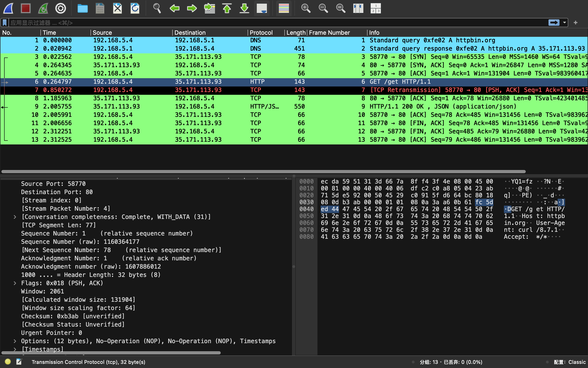Select the Window: 2061 field
The height and width of the screenshot is (368, 588).
[x=42, y=291]
